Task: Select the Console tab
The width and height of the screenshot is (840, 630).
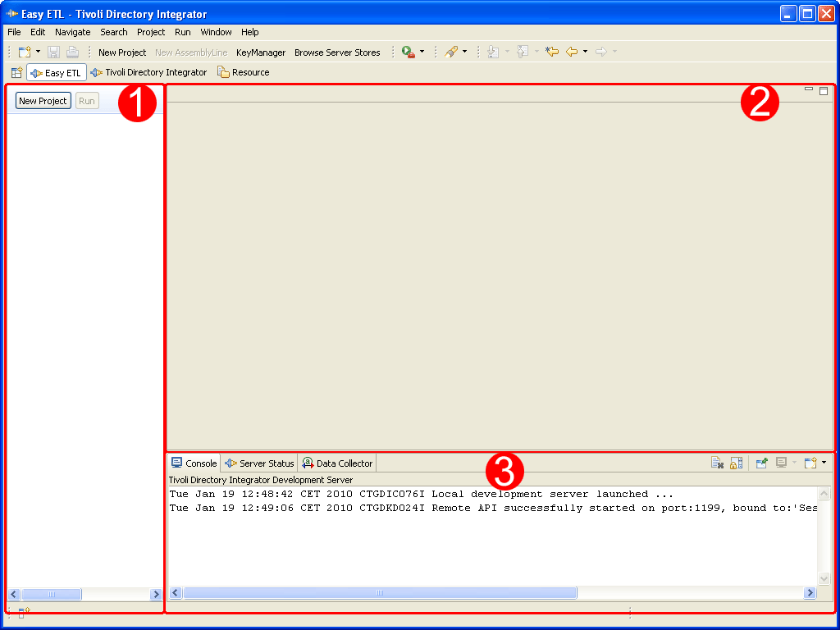Action: pyautogui.click(x=194, y=463)
